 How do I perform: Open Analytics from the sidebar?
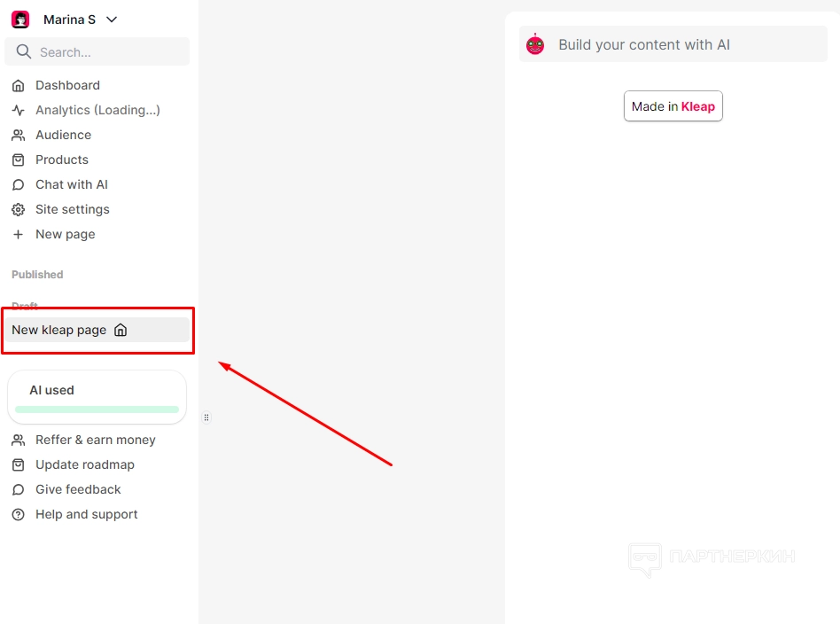click(x=97, y=110)
